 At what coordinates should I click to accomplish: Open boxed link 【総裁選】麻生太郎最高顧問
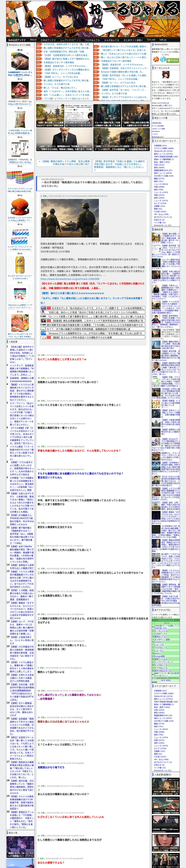click(93, 321)
